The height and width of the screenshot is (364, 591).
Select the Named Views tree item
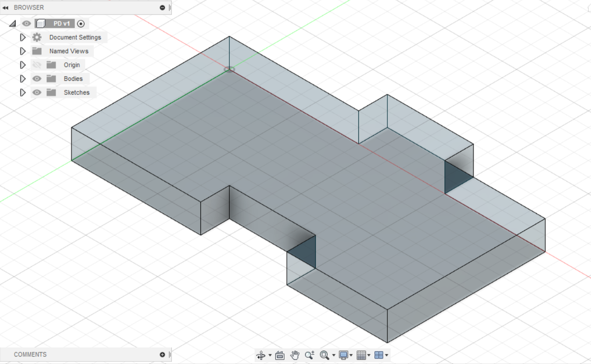coord(69,51)
